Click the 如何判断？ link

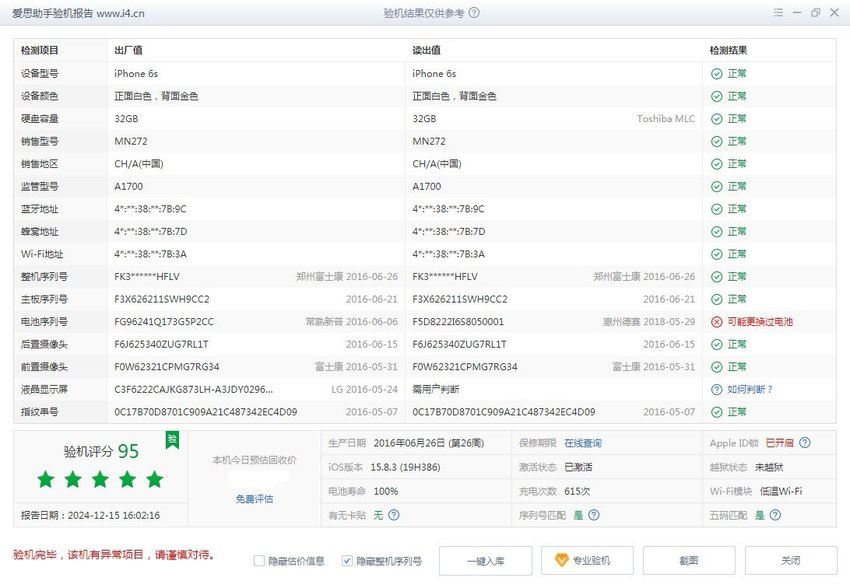point(750,390)
